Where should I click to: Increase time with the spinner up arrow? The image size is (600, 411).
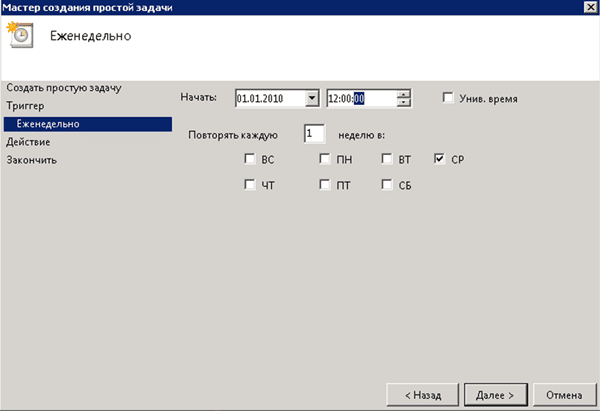[x=403, y=94]
